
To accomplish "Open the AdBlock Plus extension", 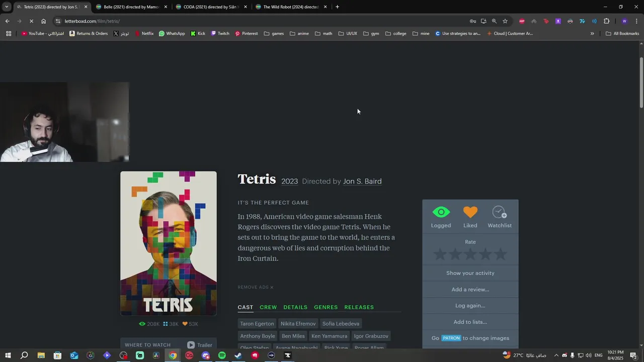I will [x=522, y=21].
